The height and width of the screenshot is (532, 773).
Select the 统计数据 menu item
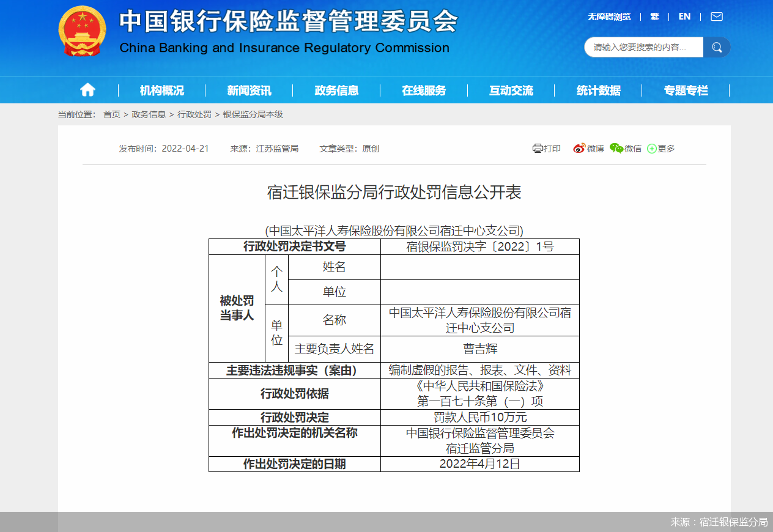(x=598, y=90)
